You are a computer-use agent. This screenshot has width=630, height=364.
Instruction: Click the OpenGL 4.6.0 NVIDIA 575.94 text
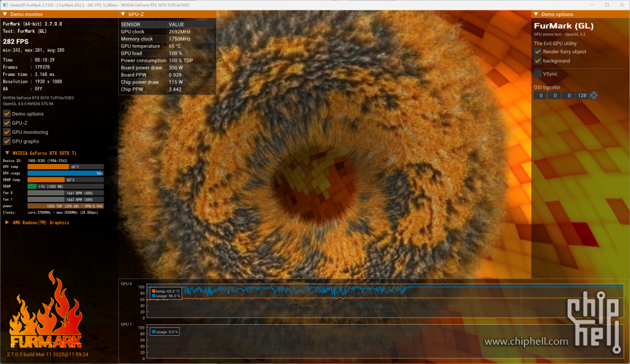pyautogui.click(x=28, y=104)
